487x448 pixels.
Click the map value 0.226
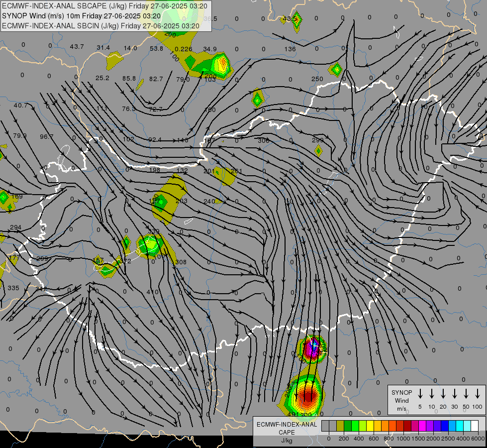click(x=183, y=49)
